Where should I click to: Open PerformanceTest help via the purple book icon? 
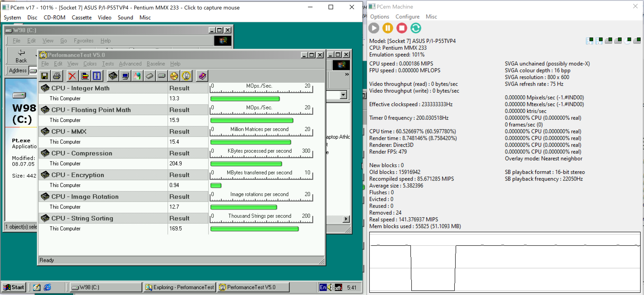coord(202,76)
